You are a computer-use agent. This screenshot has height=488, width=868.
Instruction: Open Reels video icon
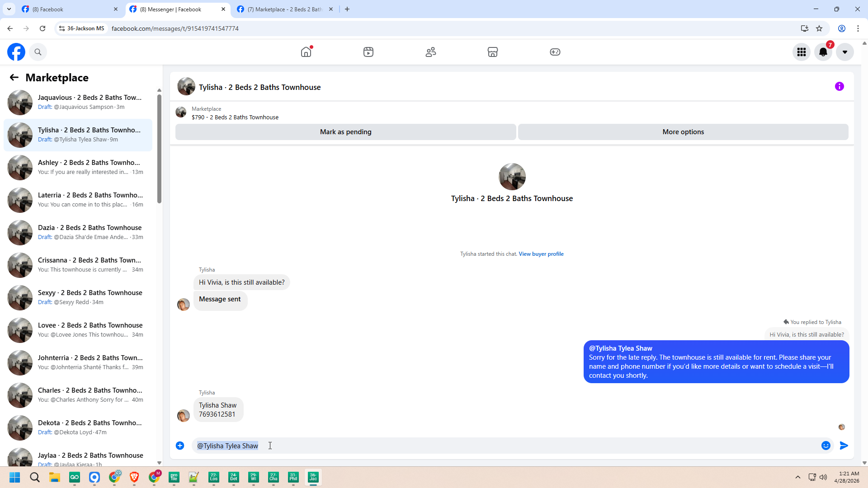pyautogui.click(x=368, y=52)
